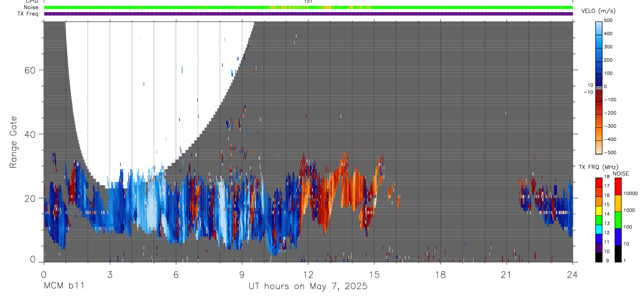This screenshot has height=297, width=644.
Task: Click the 10000 label on noise legend
Action: [631, 193]
